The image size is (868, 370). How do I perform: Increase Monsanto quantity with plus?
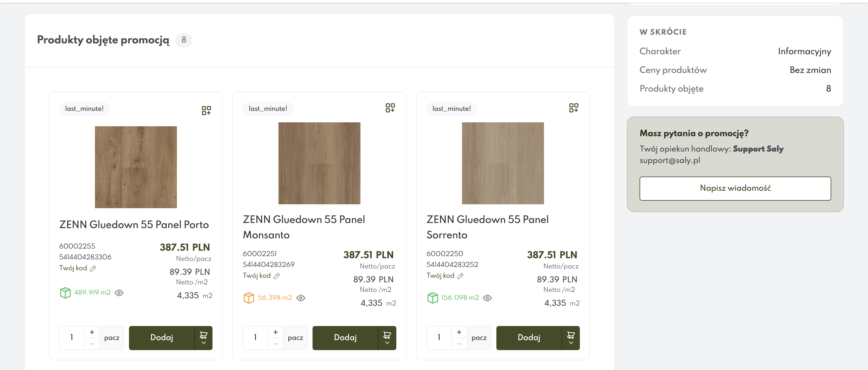(x=276, y=332)
